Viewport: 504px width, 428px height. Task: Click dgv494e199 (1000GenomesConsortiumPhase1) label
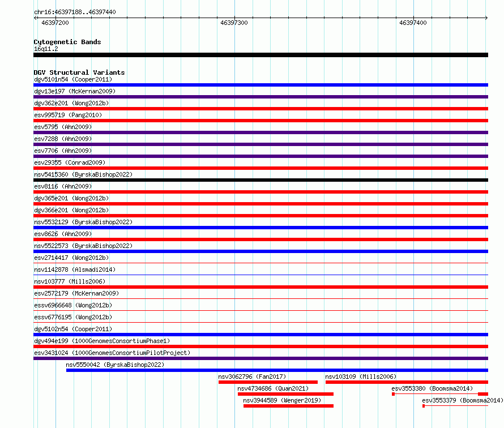tap(102, 341)
